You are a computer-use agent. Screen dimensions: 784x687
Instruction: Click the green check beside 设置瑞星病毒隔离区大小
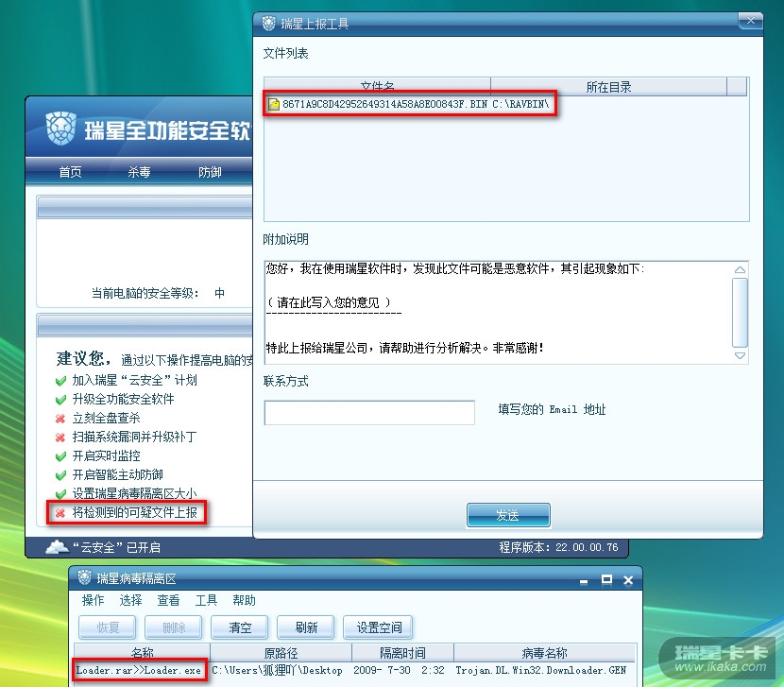60,494
